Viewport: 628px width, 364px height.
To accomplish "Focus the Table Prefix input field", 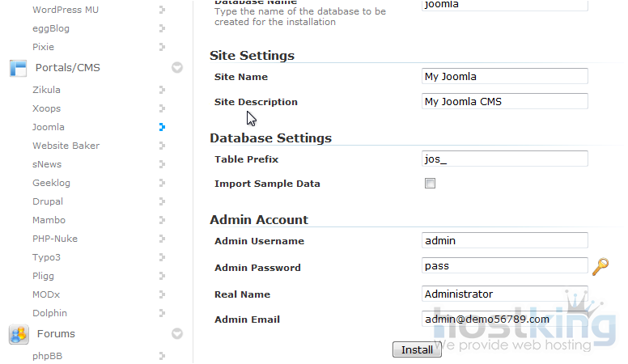I will 505,159.
